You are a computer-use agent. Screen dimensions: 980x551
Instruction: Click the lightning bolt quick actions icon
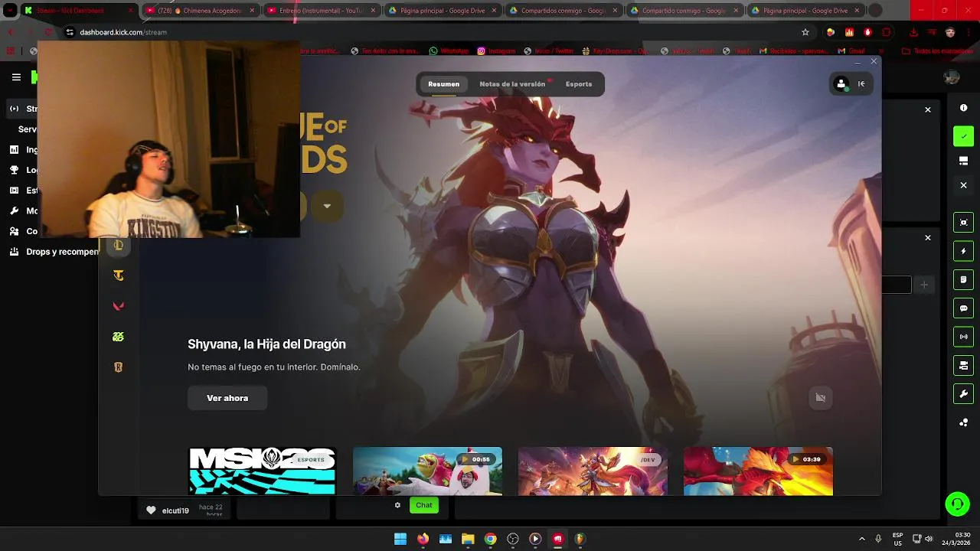coord(963,251)
